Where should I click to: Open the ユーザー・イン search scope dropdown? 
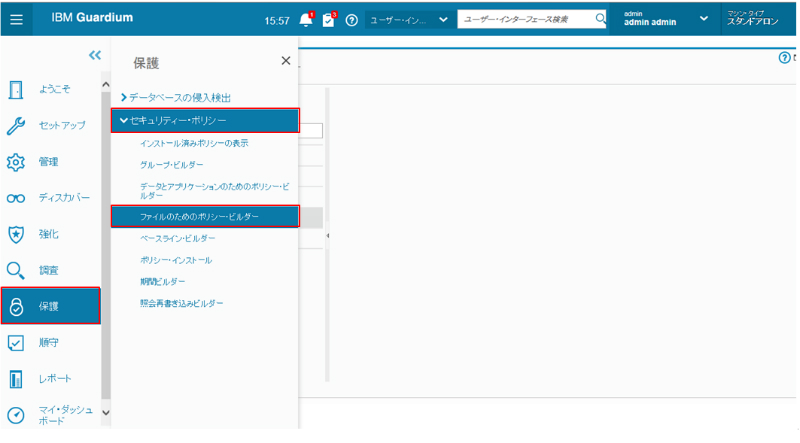(x=408, y=20)
